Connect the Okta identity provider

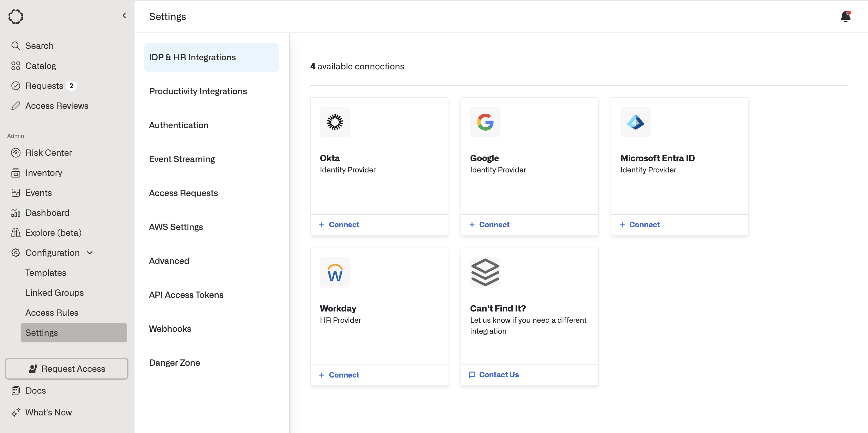(x=339, y=225)
